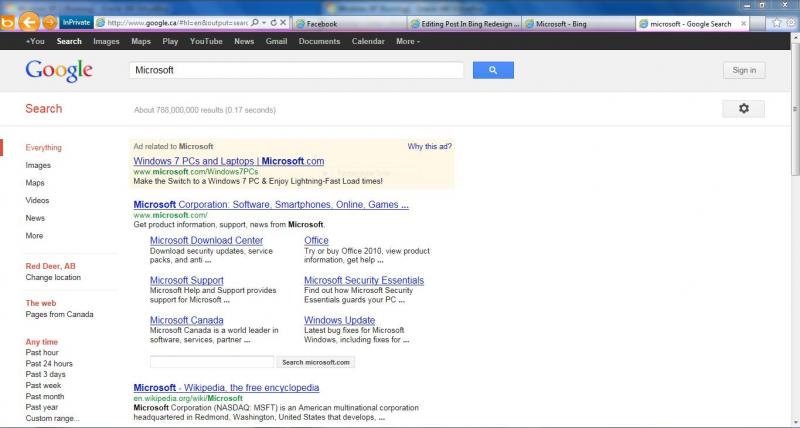Open Custom range time filter
Viewport: 800px width, 428px height.
pyautogui.click(x=53, y=418)
